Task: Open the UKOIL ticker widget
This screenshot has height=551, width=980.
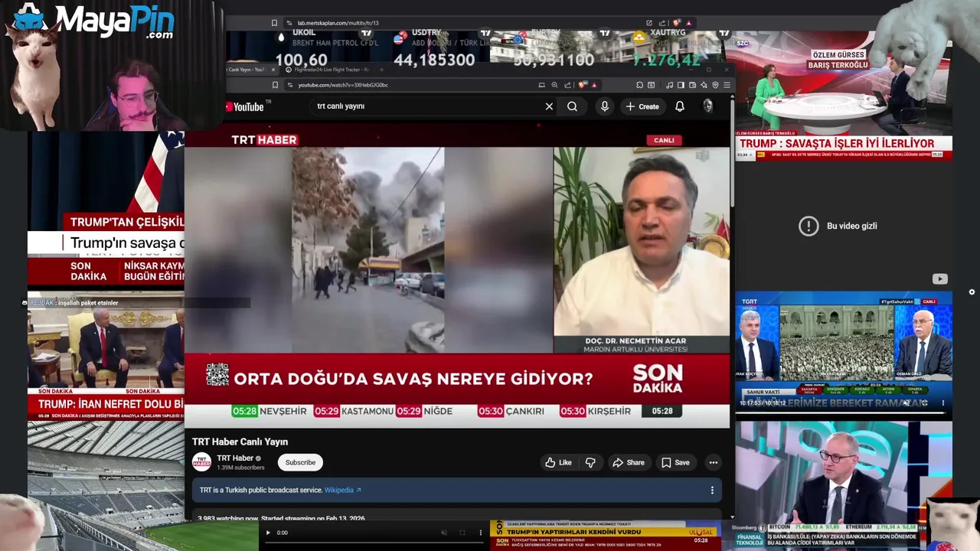Action: (326, 47)
